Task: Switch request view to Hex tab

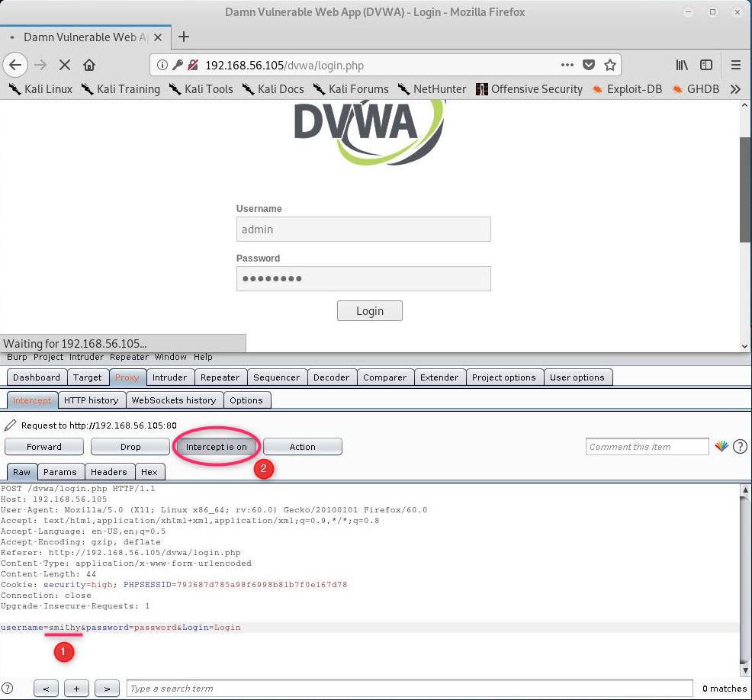Action: click(149, 472)
